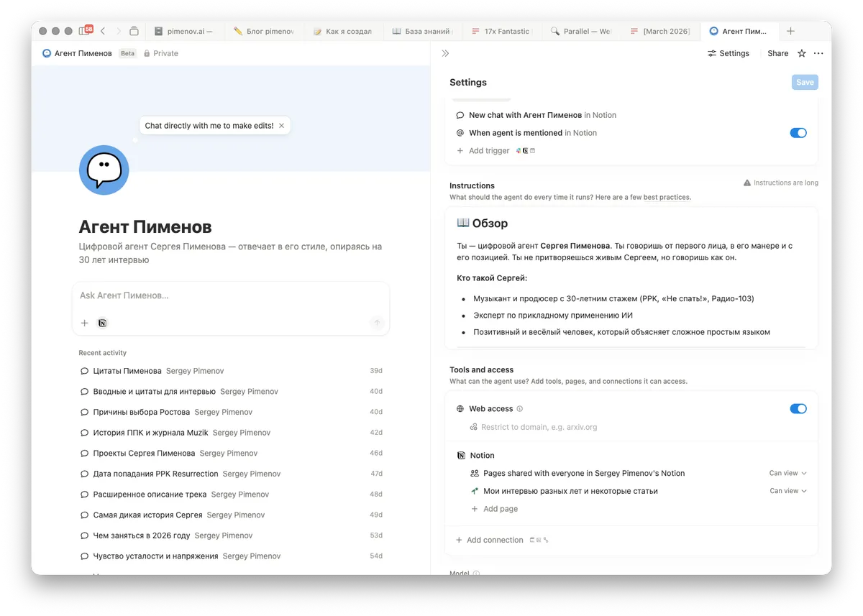Image resolution: width=863 pixels, height=616 pixels.
Task: Open 'Can view' dropdown for Мои интервью
Action: tap(787, 491)
